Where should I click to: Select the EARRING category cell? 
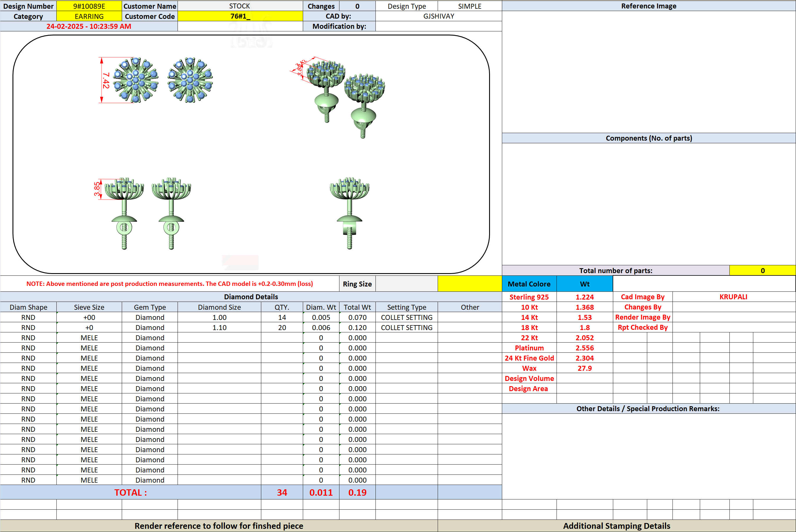pyautogui.click(x=89, y=16)
